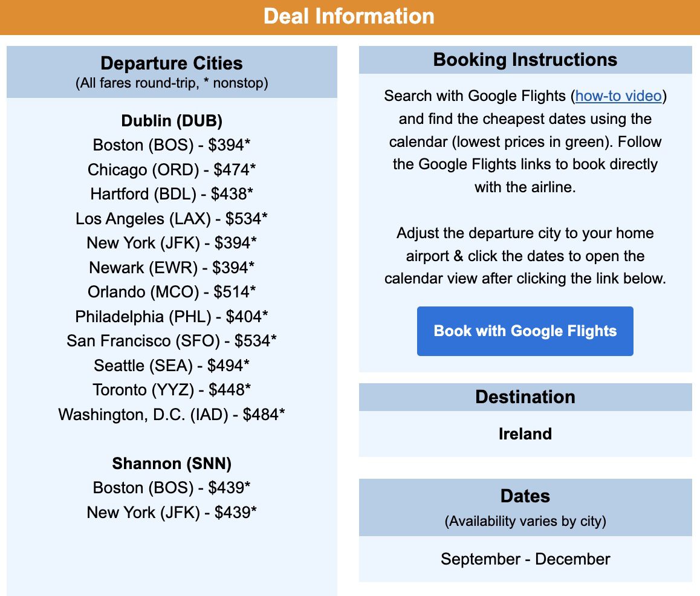
Task: Select the Boston (BOS) $394 Dublin fare
Action: [172, 145]
